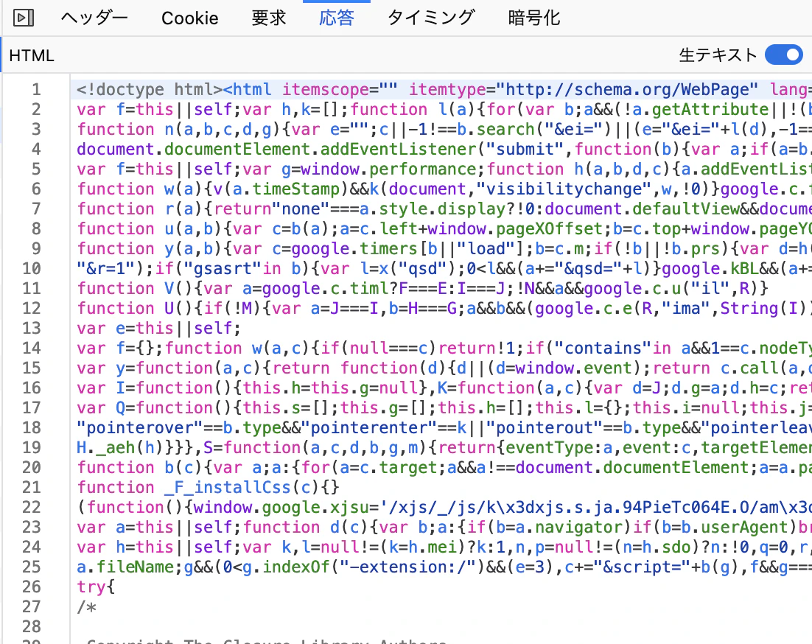Click line number 16 in gutter
Viewport: 812px width, 644px height.
[32, 388]
